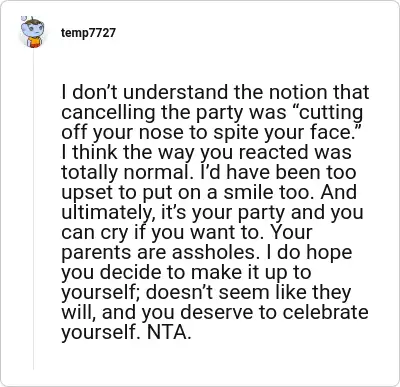The image size is (400, 387).
Task: Open the temp7727 user profile link
Action: [x=88, y=33]
